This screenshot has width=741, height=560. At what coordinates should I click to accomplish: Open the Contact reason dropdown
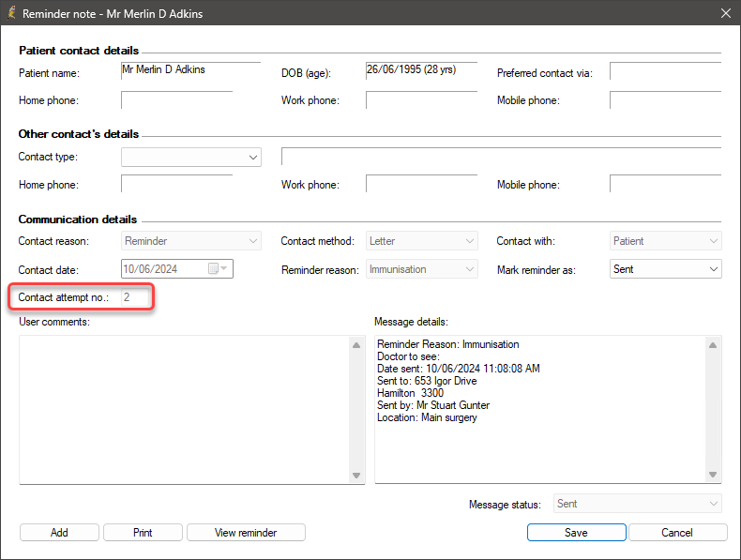click(191, 241)
